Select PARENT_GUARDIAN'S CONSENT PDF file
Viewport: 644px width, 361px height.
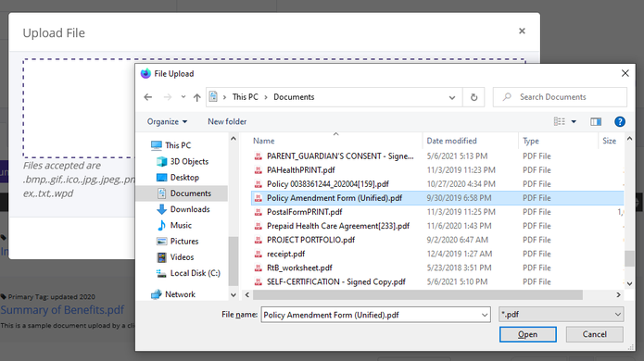click(x=340, y=156)
